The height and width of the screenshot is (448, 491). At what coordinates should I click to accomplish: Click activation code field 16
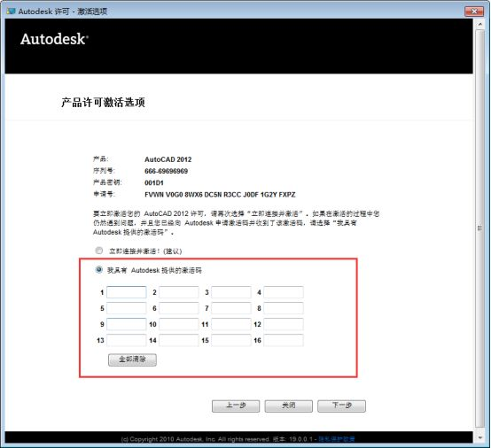pos(284,340)
